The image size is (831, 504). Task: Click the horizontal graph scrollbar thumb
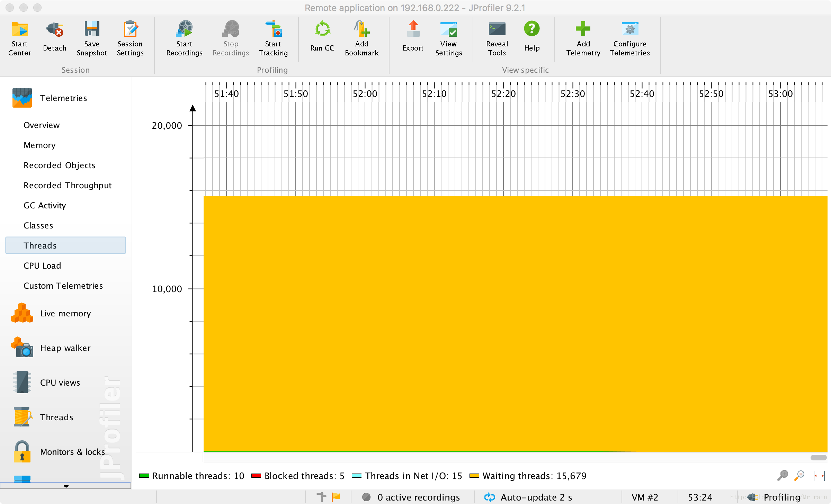tap(819, 458)
